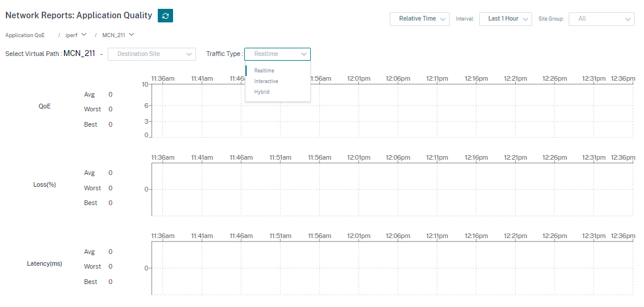The width and height of the screenshot is (644, 307).
Task: Refresh the Application Quality report
Action: pos(165,16)
